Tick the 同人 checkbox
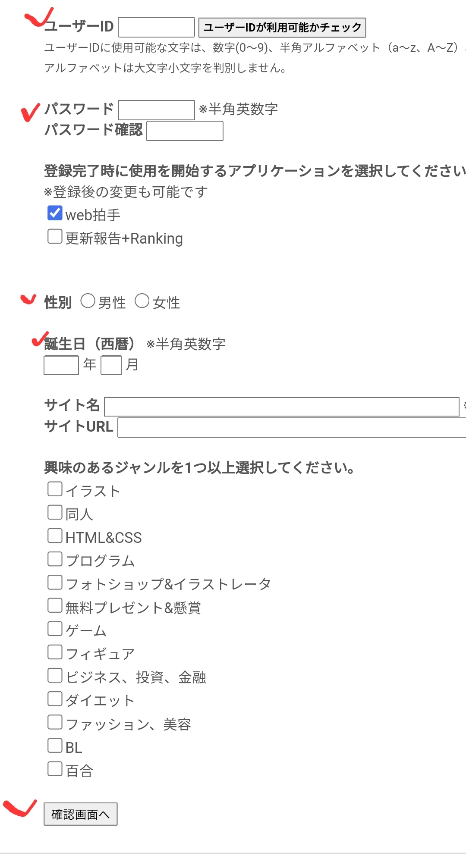The image size is (466, 868). 55,512
